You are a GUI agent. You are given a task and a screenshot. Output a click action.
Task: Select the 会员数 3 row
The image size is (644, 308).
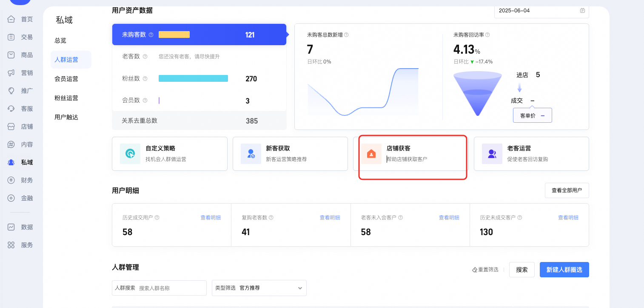(199, 101)
